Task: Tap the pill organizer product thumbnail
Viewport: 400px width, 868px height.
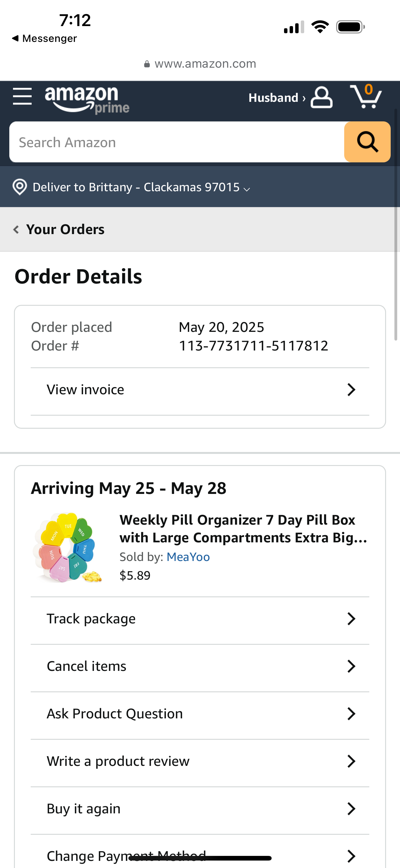Action: point(68,548)
